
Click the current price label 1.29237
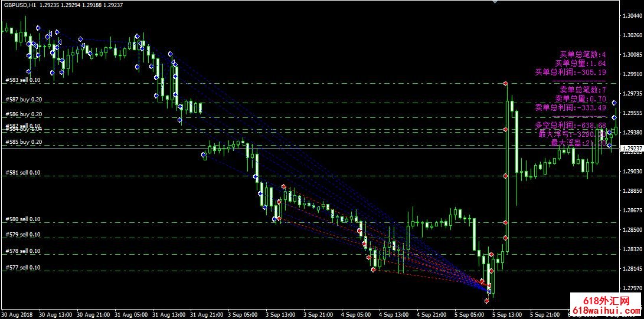click(631, 148)
